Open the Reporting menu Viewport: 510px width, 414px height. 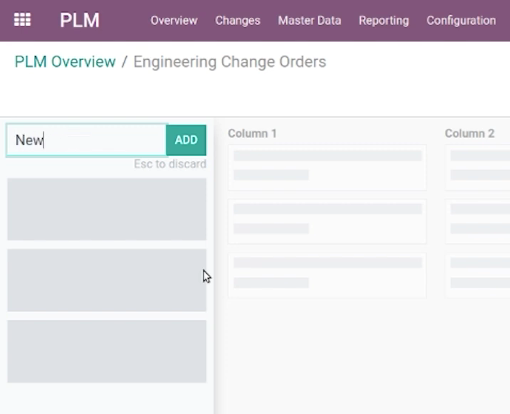click(x=384, y=20)
